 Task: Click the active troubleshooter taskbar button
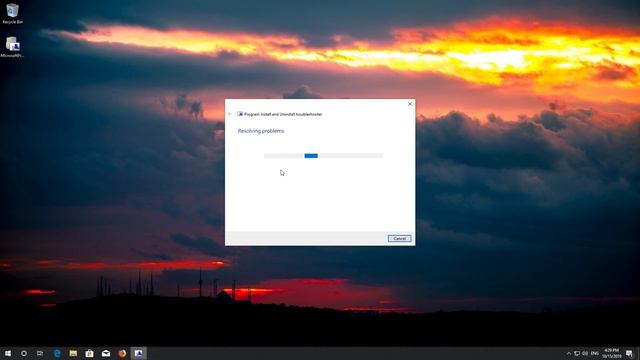coord(138,353)
